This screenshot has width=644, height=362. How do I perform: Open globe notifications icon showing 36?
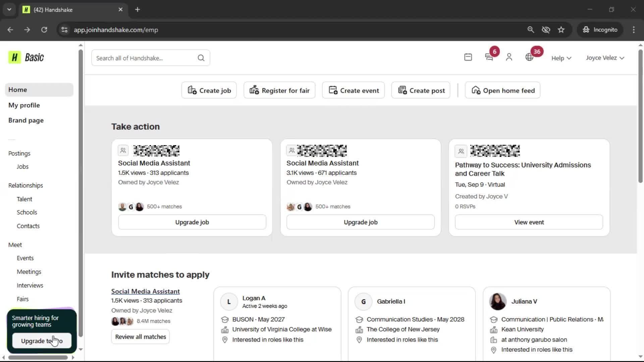[529, 57]
